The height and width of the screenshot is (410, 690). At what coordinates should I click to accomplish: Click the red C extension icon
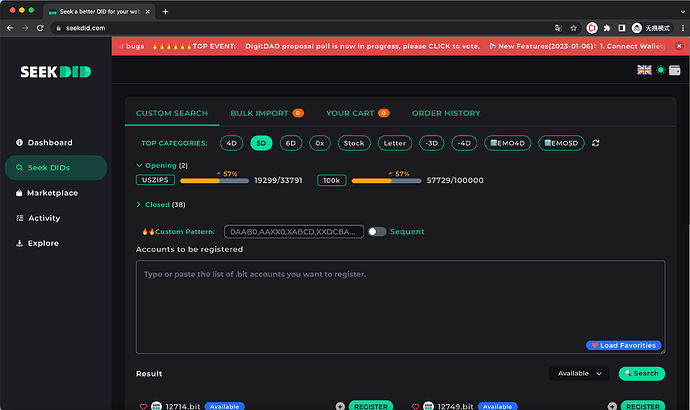[592, 28]
